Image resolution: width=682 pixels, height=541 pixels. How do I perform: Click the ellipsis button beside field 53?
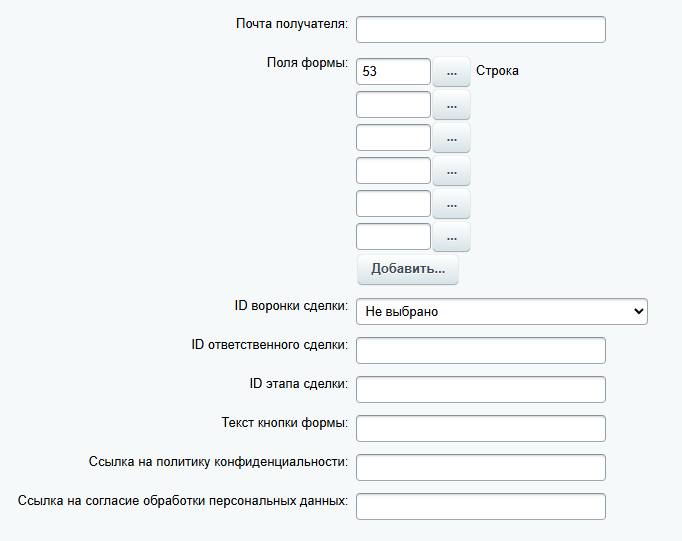tap(451, 71)
